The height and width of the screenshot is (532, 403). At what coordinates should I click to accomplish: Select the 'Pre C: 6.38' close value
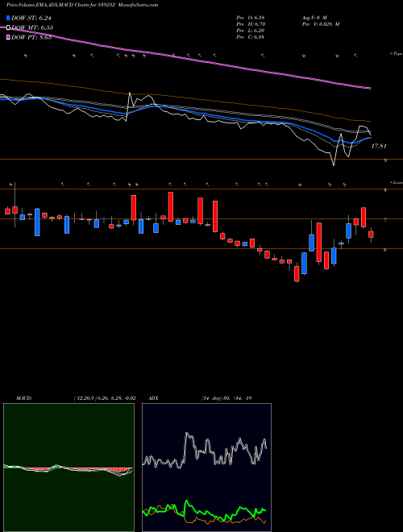click(251, 37)
